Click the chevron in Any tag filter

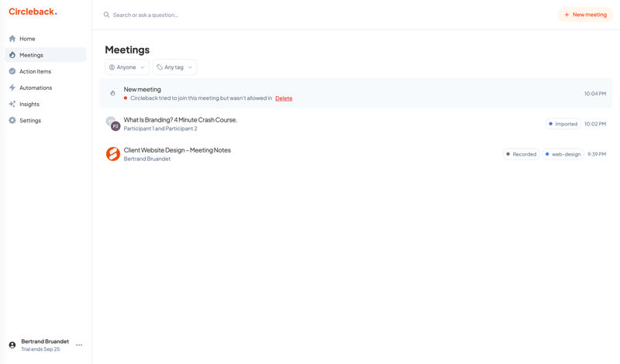[190, 67]
